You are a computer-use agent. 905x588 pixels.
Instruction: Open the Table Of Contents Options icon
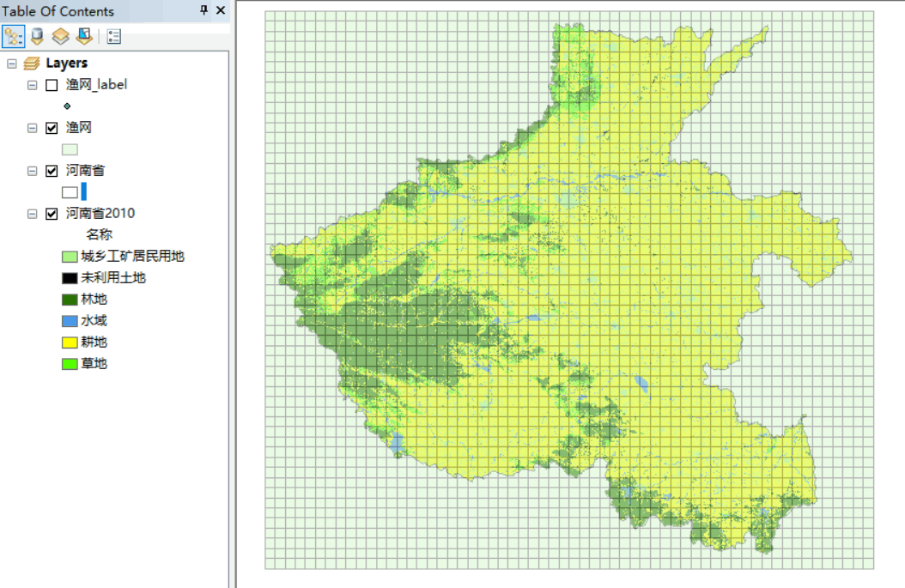113,37
